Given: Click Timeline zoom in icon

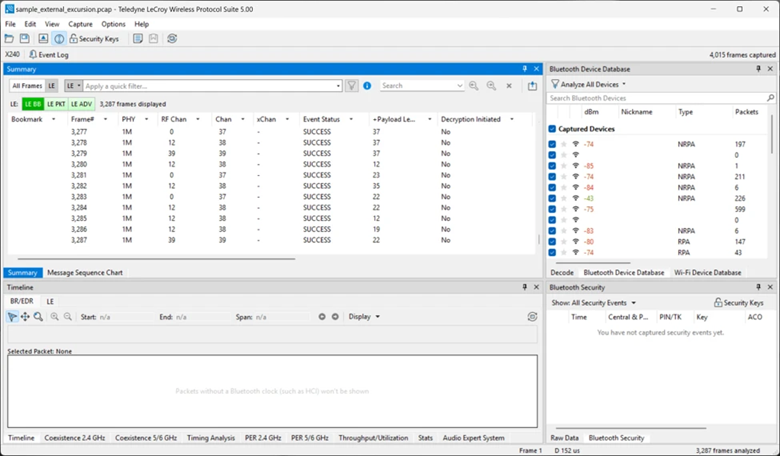Looking at the screenshot, I should click(54, 317).
